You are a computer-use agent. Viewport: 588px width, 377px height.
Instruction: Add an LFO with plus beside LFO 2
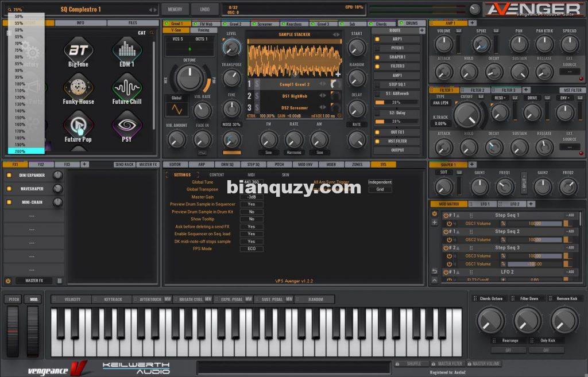531,204
